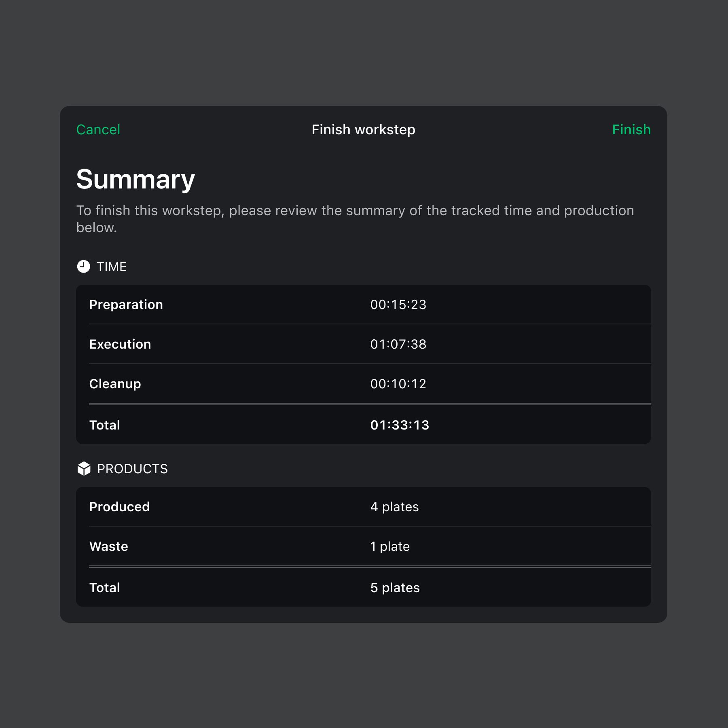Click the Waste row label
Image resolution: width=728 pixels, height=728 pixels.
[109, 546]
